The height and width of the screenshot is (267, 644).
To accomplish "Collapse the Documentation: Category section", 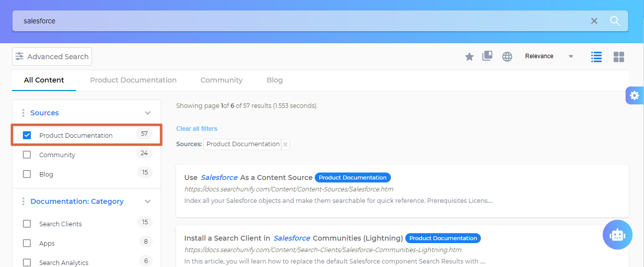I will point(147,201).
